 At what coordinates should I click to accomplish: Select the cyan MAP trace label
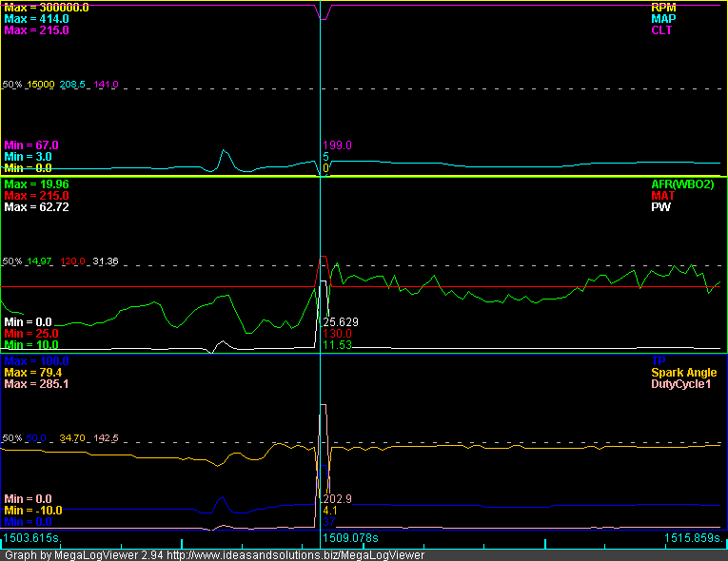pos(661,18)
